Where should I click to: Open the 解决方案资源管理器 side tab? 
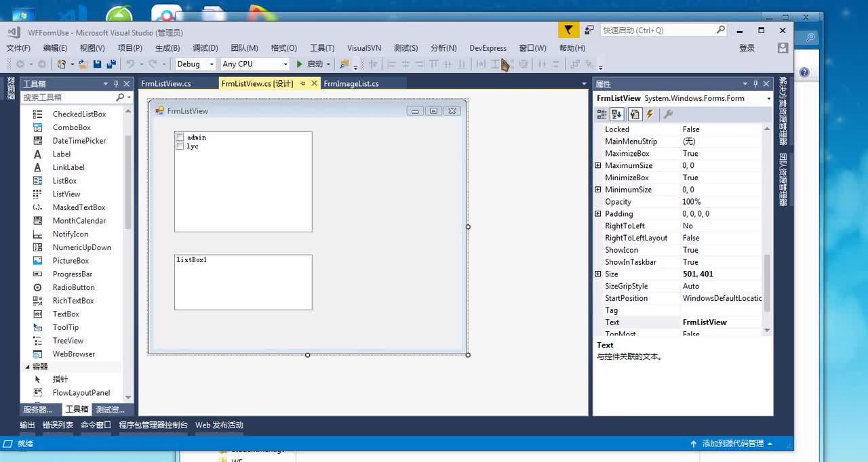coord(783,112)
